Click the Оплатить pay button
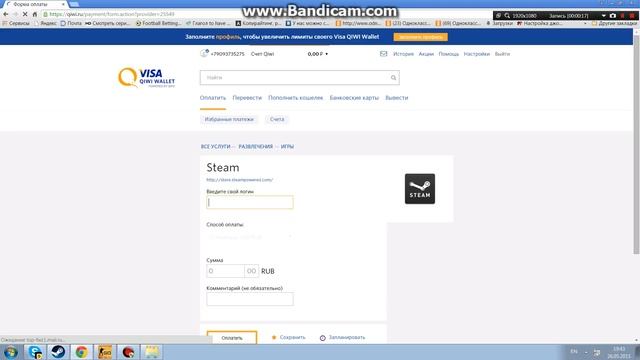The width and height of the screenshot is (640, 360). 232,338
